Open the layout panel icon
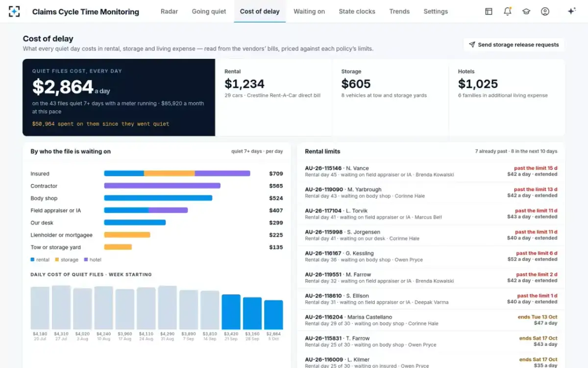This screenshot has width=588, height=368. 489,11
